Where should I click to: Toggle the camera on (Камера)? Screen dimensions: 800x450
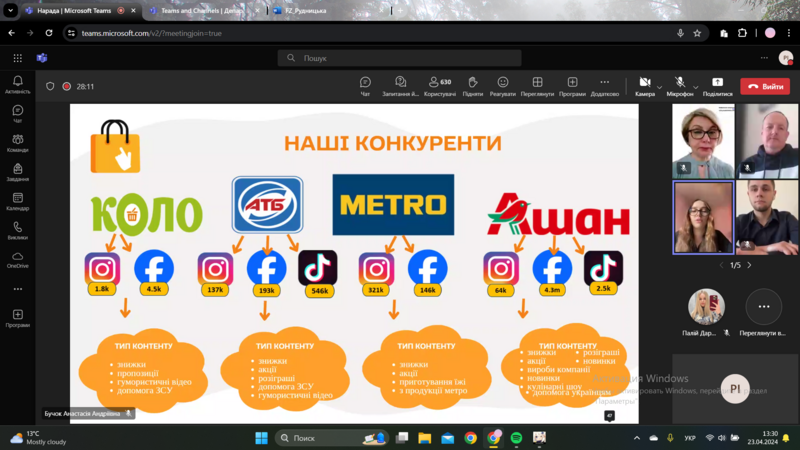click(645, 86)
